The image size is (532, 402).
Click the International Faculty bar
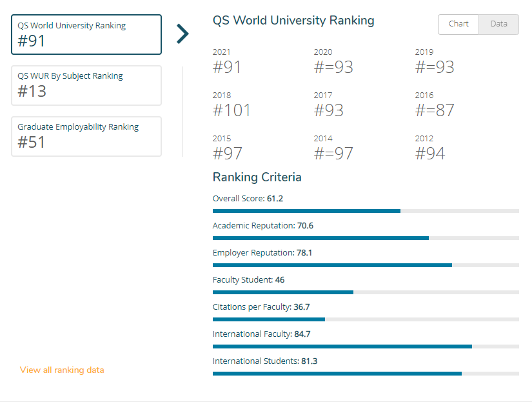366,347
